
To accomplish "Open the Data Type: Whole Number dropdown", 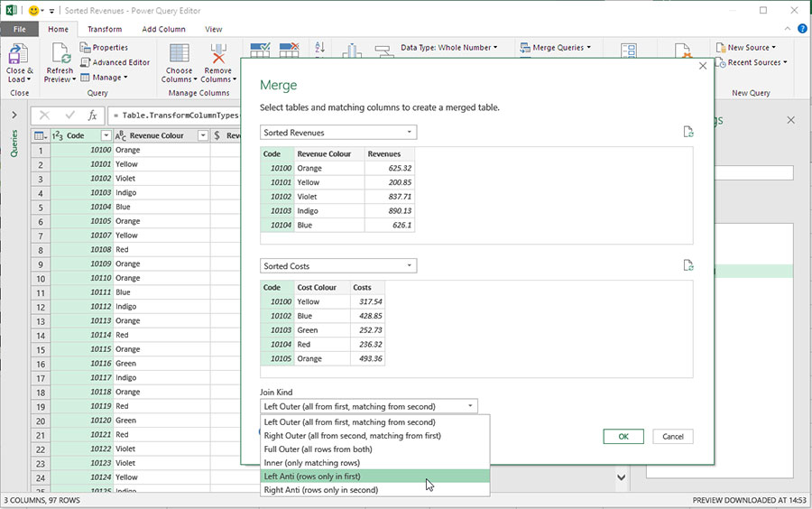I will pos(448,47).
